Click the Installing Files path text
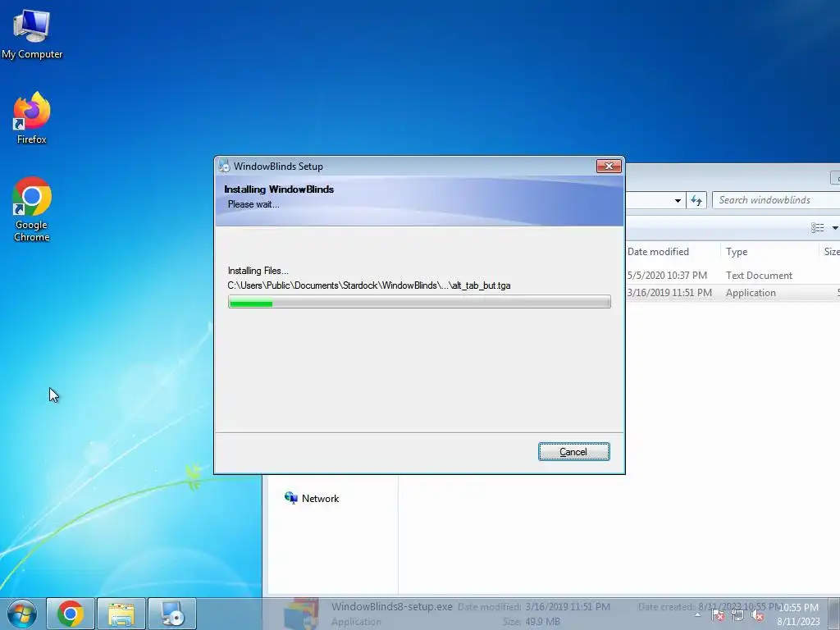 (369, 285)
